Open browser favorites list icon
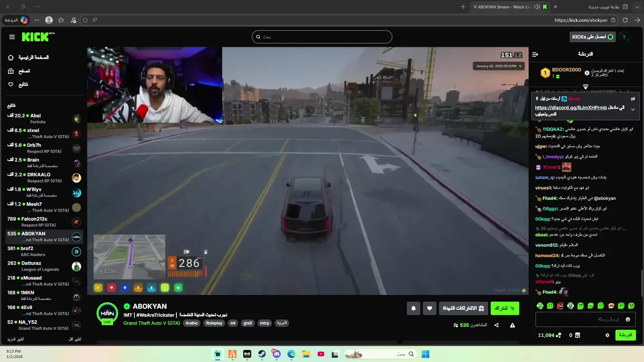This screenshot has width=644, height=362. click(61, 20)
